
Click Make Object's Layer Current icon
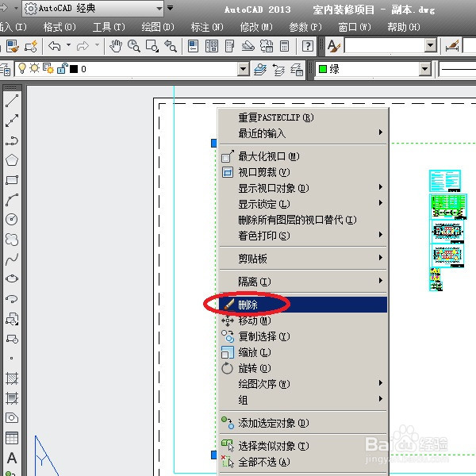260,70
